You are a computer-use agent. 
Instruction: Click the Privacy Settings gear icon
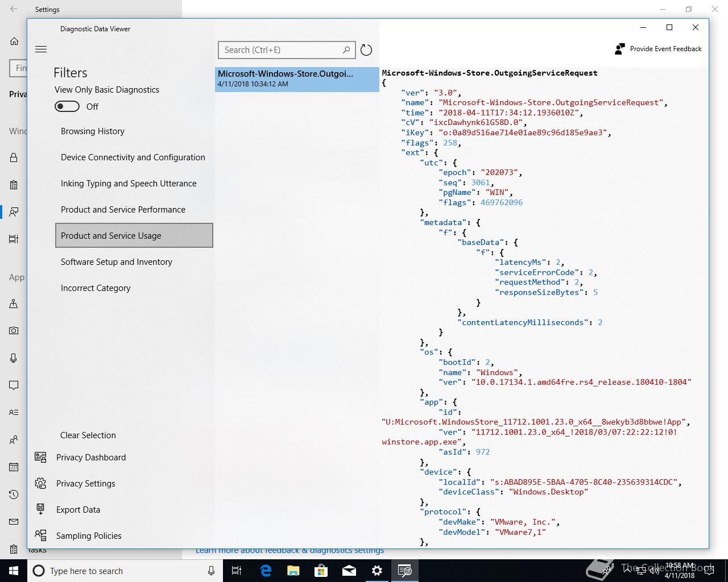(x=40, y=483)
